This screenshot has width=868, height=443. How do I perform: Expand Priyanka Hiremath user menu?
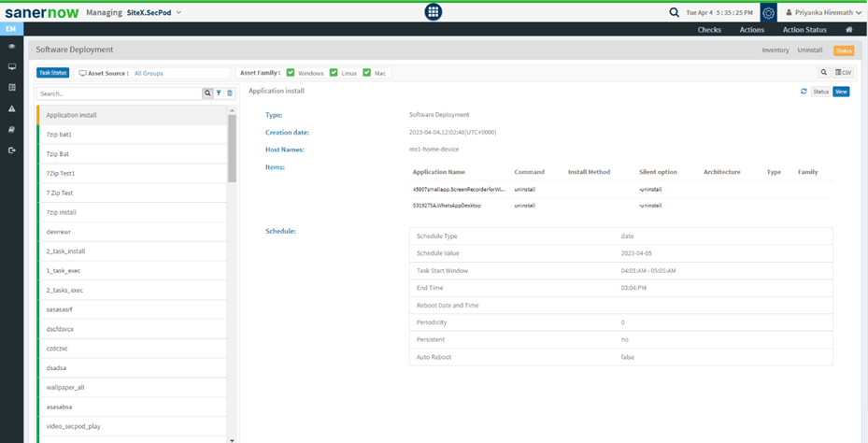pyautogui.click(x=822, y=12)
